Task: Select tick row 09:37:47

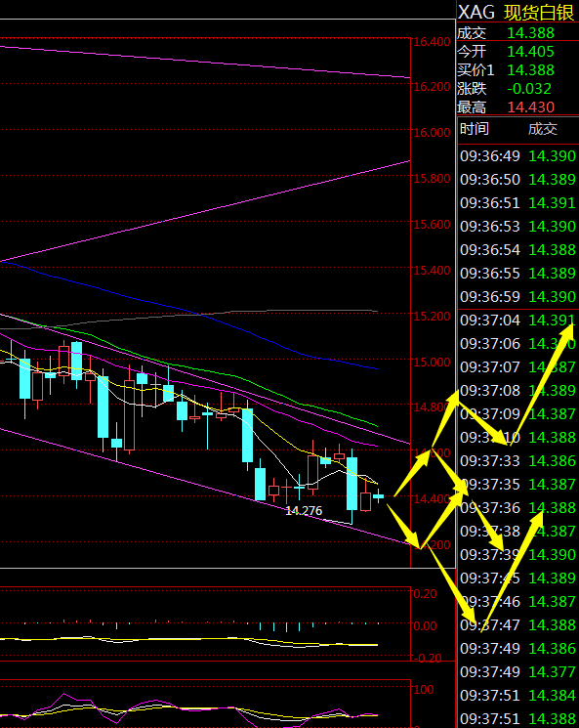Action: [x=517, y=625]
